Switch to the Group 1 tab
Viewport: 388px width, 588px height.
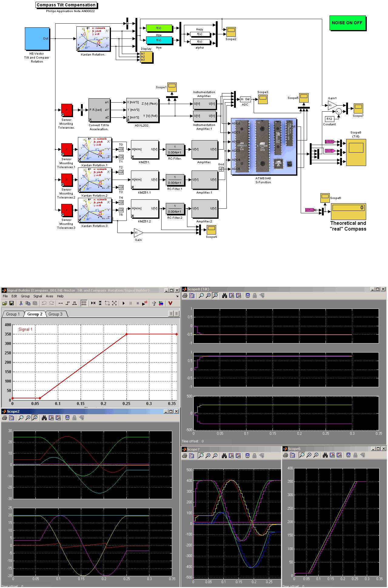[13, 314]
